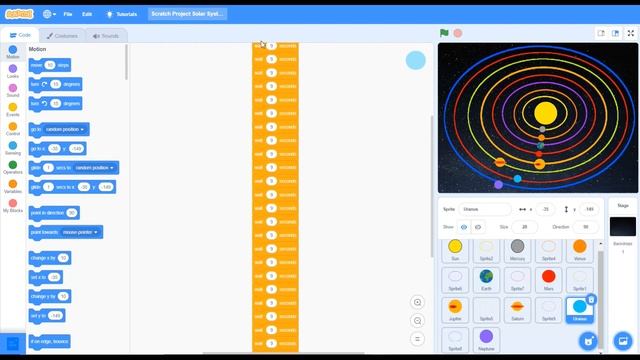Edit the sprite x position field
The image size is (640, 360).
545,209
